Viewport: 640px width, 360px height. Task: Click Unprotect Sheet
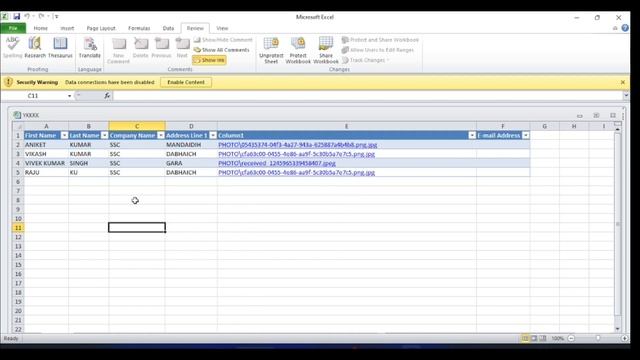pos(271,51)
